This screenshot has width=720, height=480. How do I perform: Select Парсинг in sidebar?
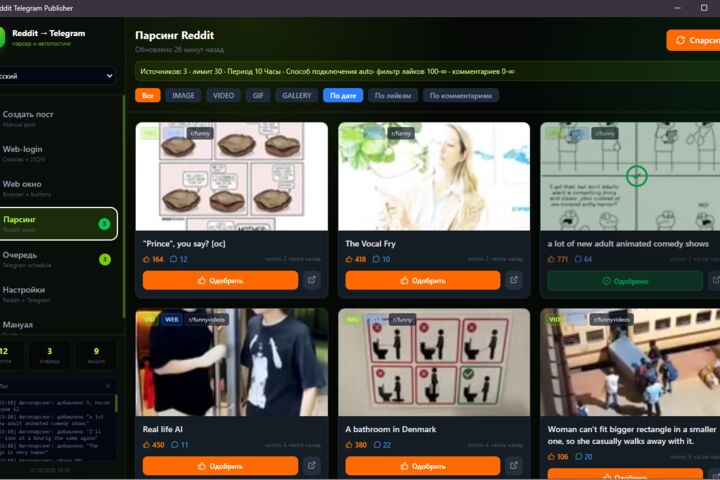58,224
